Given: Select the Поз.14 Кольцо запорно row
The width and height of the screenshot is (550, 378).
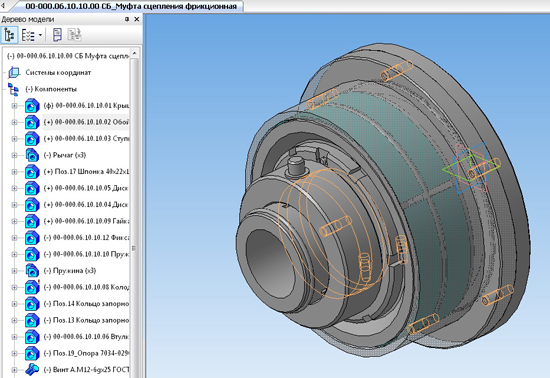Looking at the screenshot, I should coord(86,304).
